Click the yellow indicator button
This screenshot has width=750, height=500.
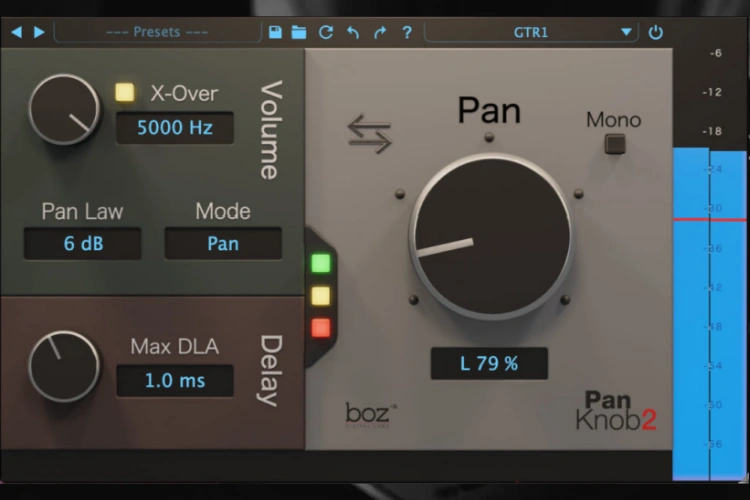[321, 296]
